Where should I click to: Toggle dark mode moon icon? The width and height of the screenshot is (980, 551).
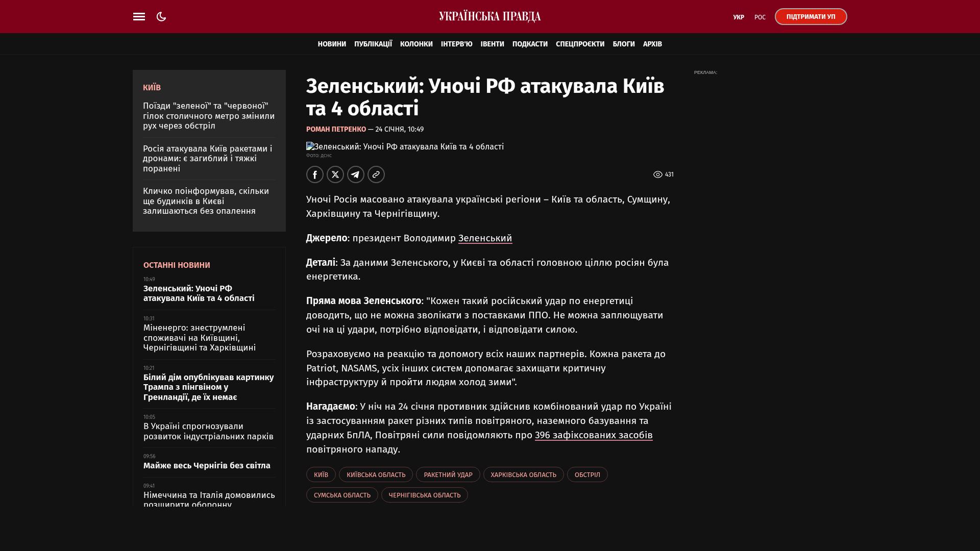161,17
